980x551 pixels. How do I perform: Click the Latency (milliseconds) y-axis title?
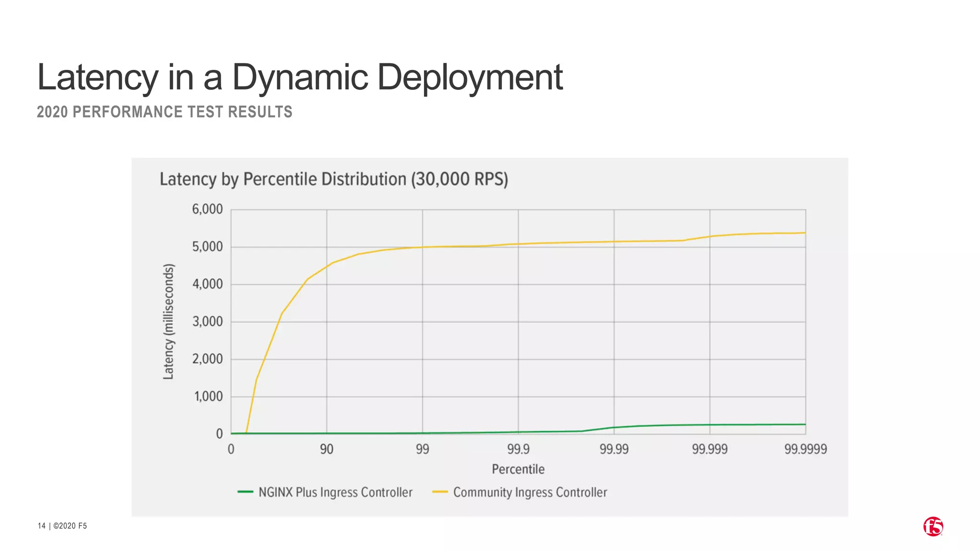(168, 322)
